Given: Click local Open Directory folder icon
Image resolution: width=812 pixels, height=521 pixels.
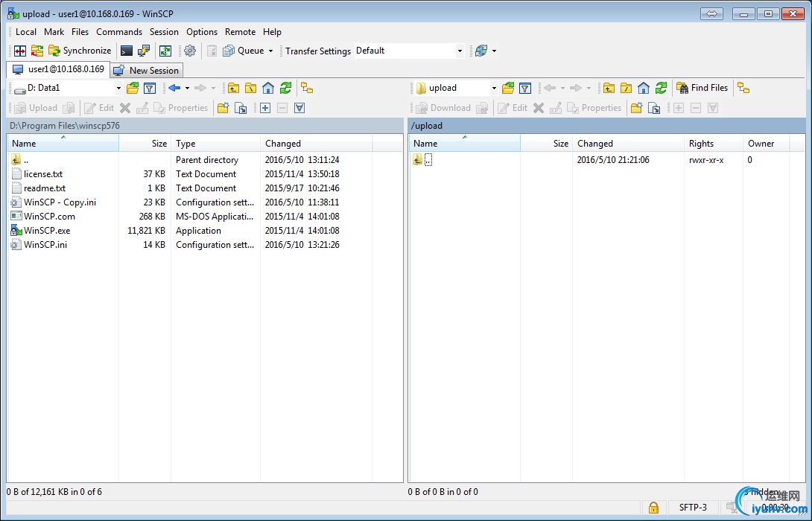Looking at the screenshot, I should (x=133, y=89).
